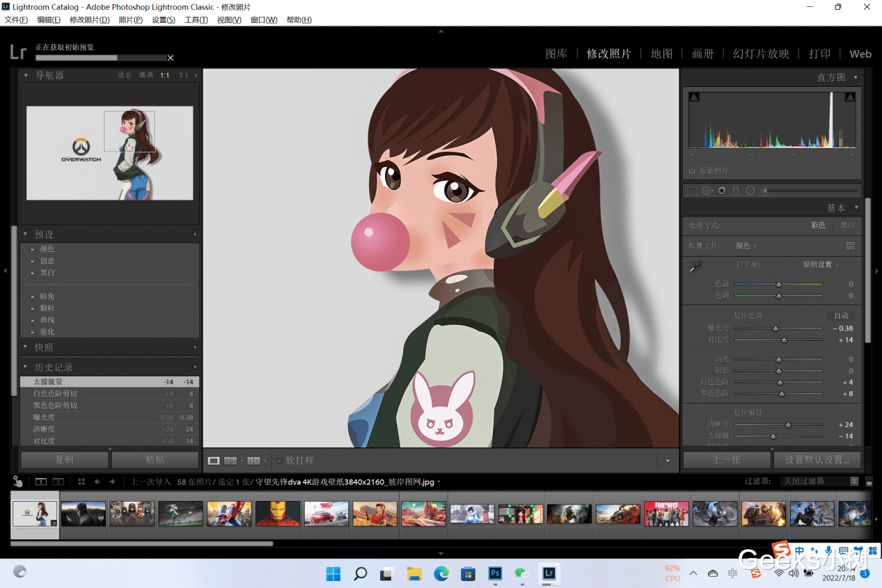Click the 设置默认设置 button

tap(817, 460)
